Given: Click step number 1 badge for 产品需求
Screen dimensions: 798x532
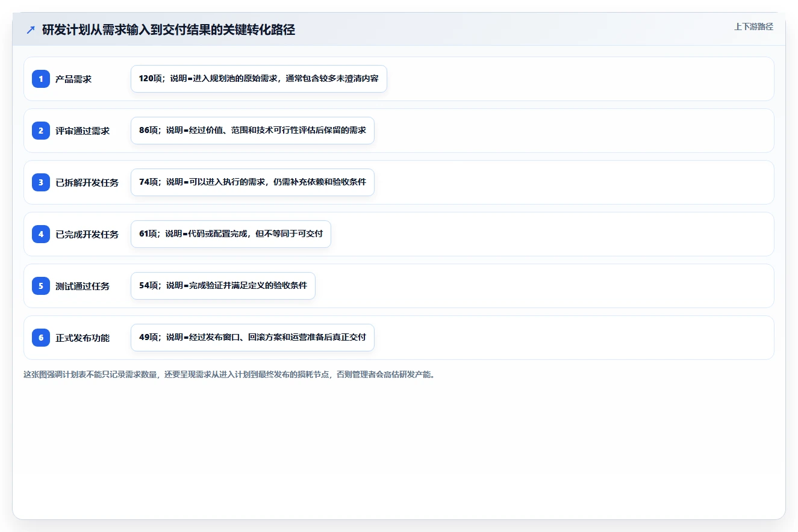Looking at the screenshot, I should click(41, 79).
